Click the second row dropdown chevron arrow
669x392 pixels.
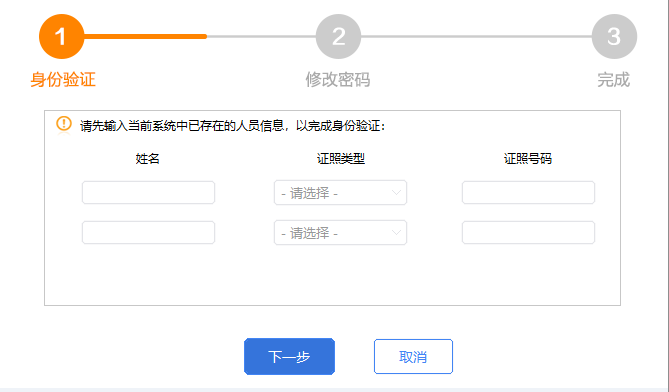coord(396,232)
